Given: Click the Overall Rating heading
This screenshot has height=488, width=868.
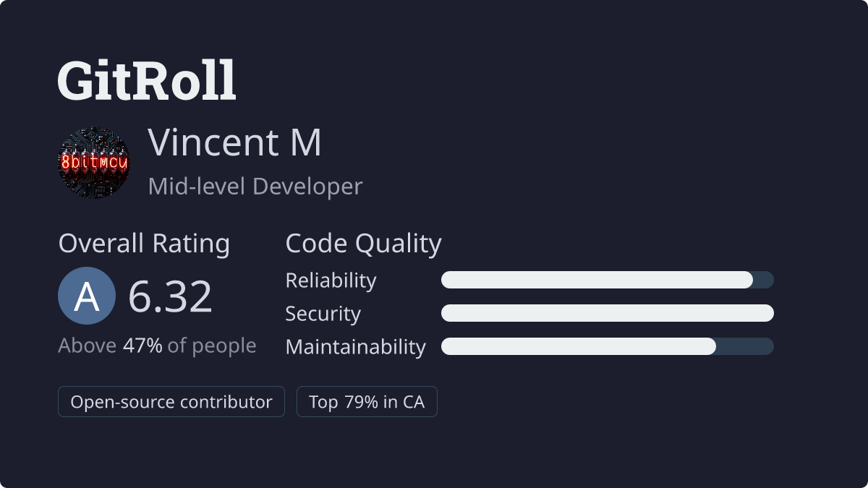Looking at the screenshot, I should pyautogui.click(x=144, y=244).
